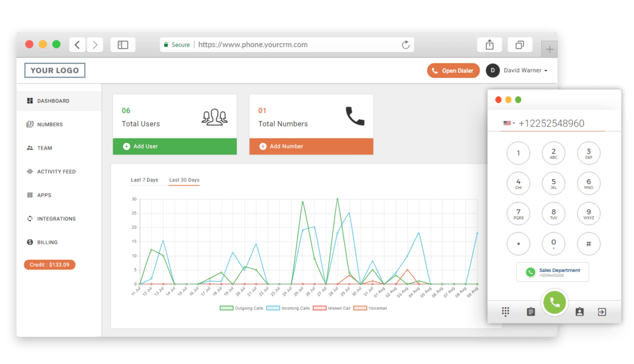Select the logout icon in the dialer
Screen dimensions: 634x364
[601, 312]
